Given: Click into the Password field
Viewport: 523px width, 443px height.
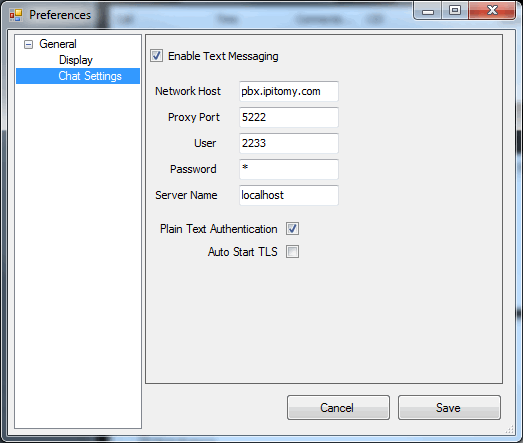Looking at the screenshot, I should [289, 169].
